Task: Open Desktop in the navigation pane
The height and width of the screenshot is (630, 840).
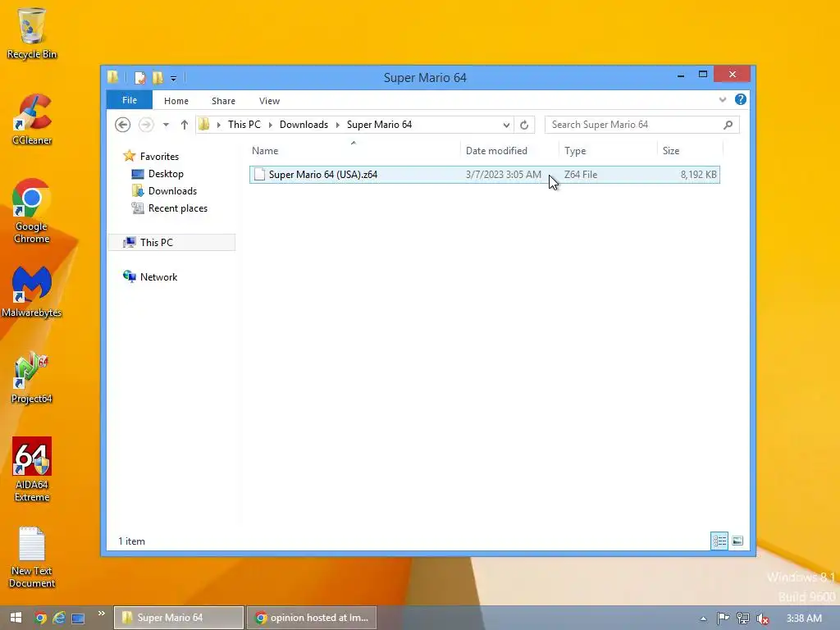Action: [x=166, y=174]
